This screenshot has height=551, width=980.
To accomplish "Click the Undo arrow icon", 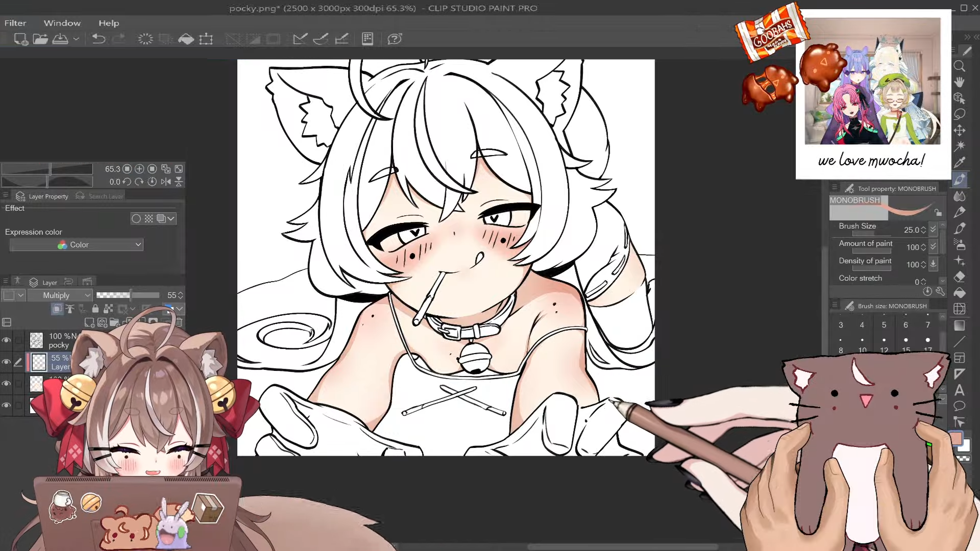I will 99,39.
